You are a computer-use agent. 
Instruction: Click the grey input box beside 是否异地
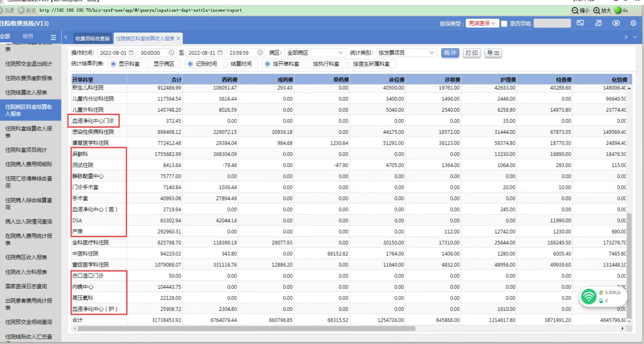(x=552, y=23)
